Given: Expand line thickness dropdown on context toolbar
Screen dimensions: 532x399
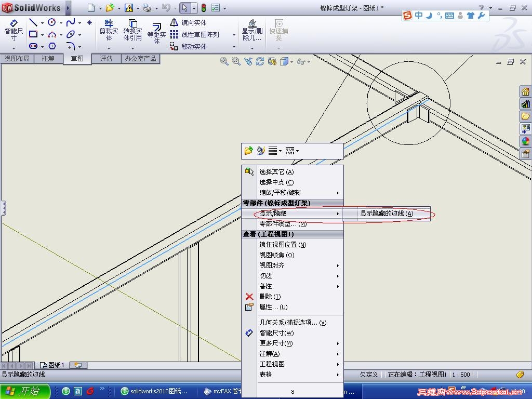Looking at the screenshot, I should (280, 151).
